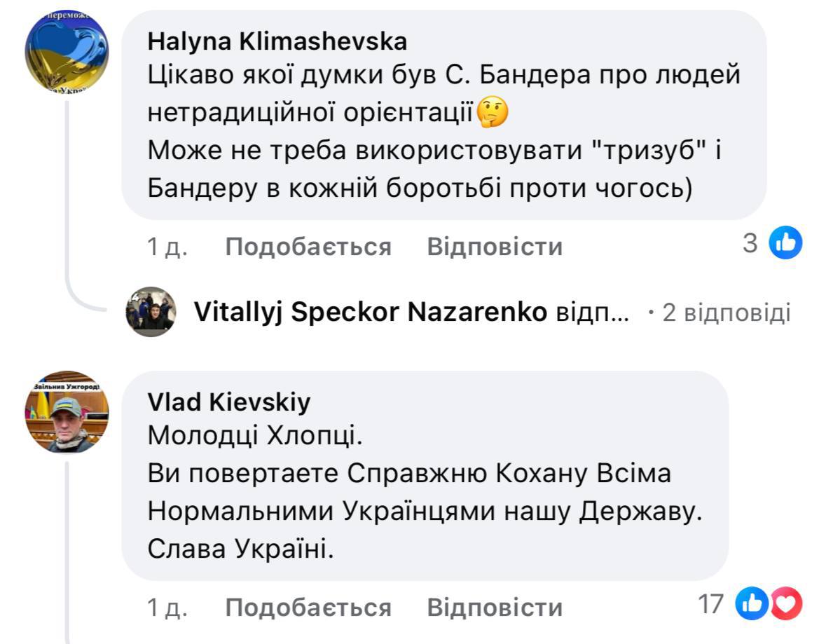This screenshot has width=819, height=644.
Task: Open the reaction count 17 list
Action: tap(713, 604)
